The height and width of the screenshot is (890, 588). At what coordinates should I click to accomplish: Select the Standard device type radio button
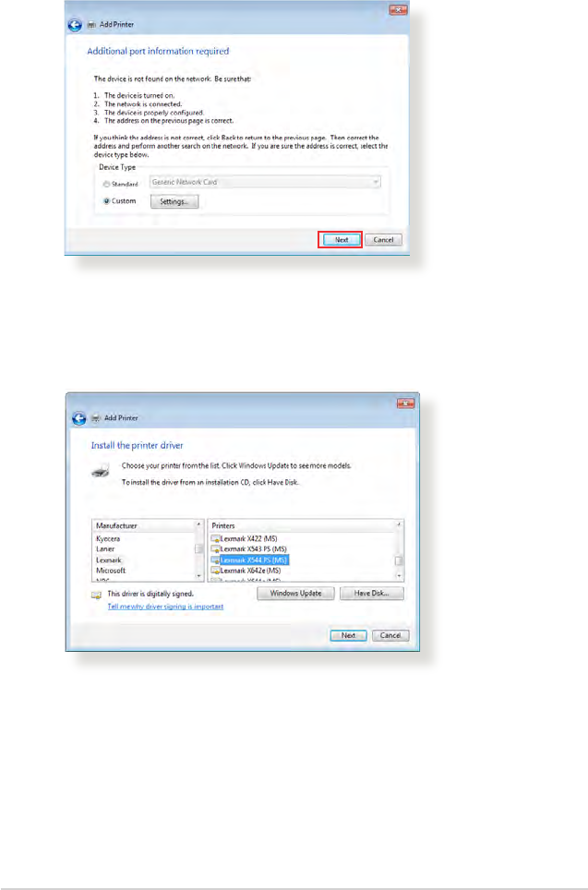click(106, 185)
